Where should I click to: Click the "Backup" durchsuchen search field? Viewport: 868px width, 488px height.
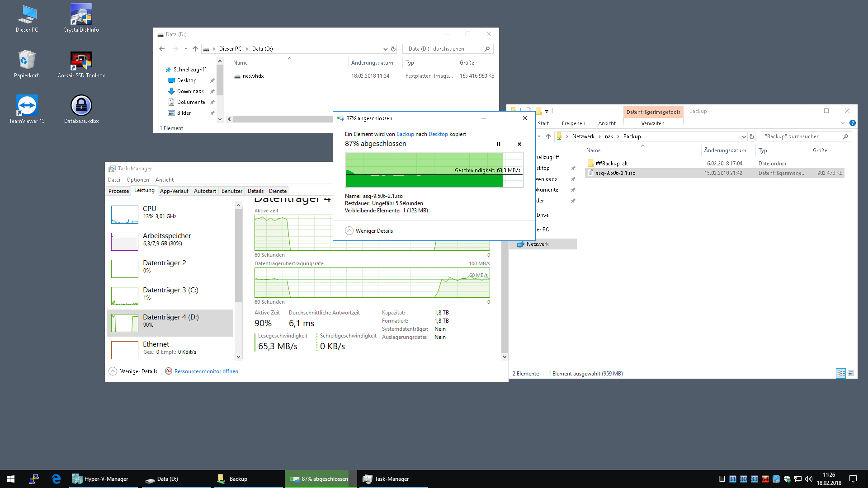pyautogui.click(x=800, y=136)
